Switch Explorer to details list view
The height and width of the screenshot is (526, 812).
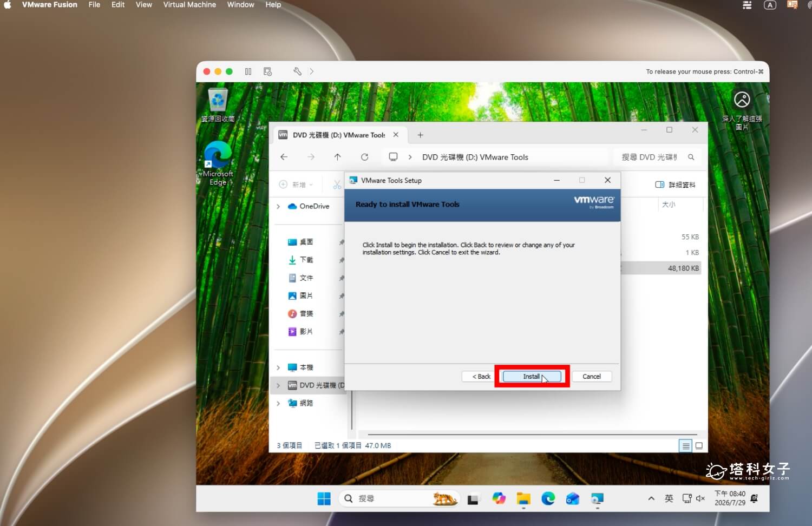pos(686,446)
